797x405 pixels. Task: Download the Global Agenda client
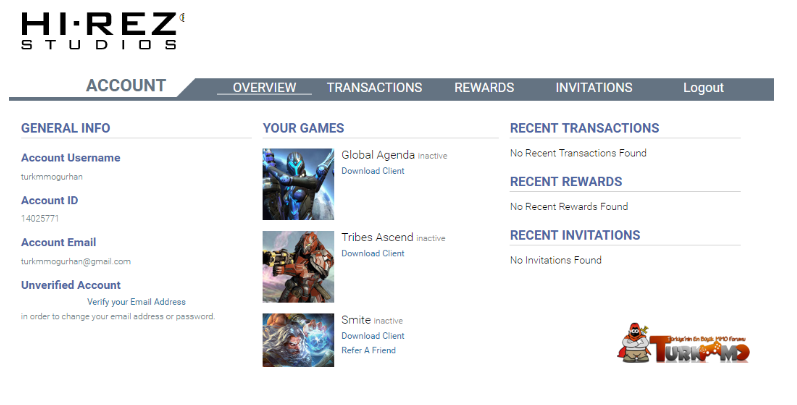pyautogui.click(x=373, y=171)
